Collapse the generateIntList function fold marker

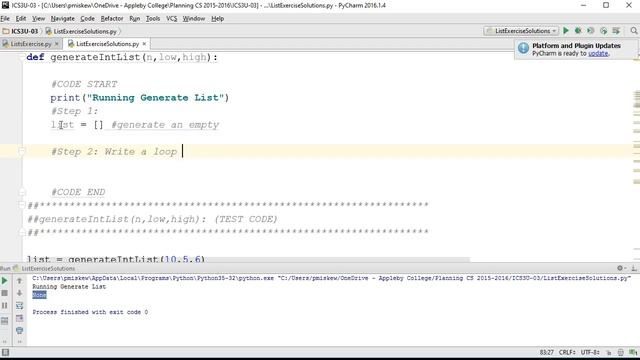pyautogui.click(x=22, y=58)
